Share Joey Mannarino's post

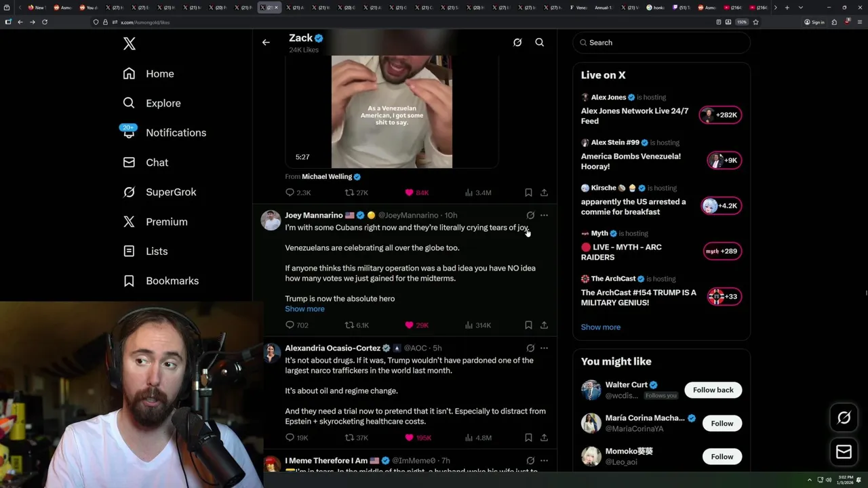coord(544,325)
